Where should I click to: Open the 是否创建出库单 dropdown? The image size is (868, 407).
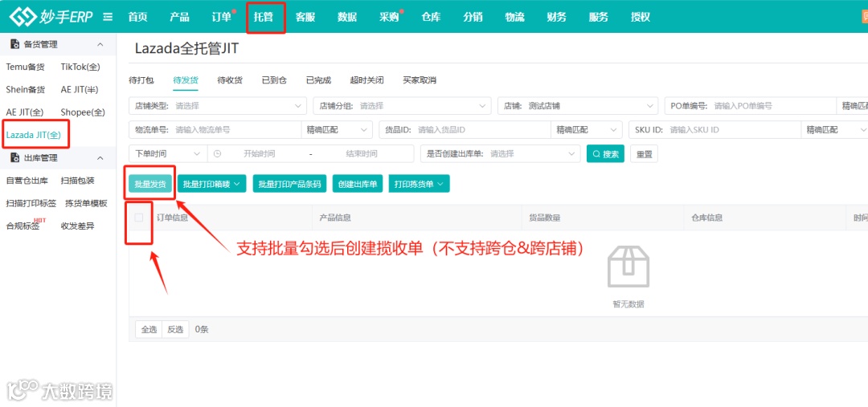pyautogui.click(x=501, y=154)
